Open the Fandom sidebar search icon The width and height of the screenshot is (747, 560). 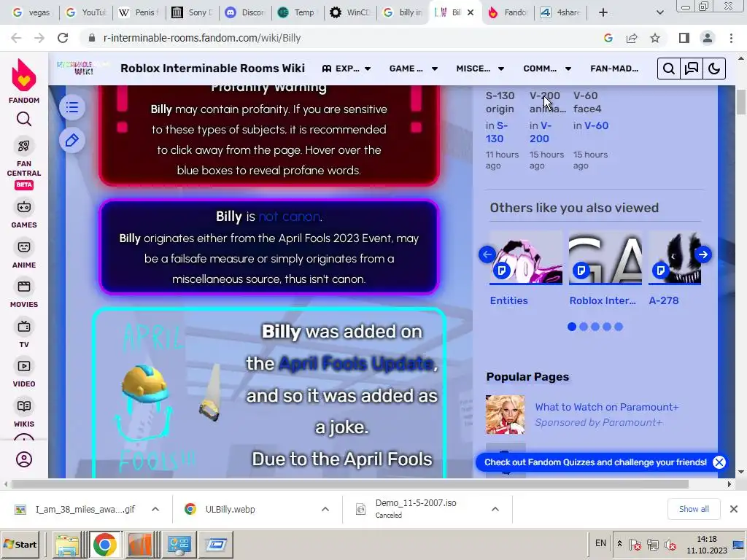click(x=24, y=119)
